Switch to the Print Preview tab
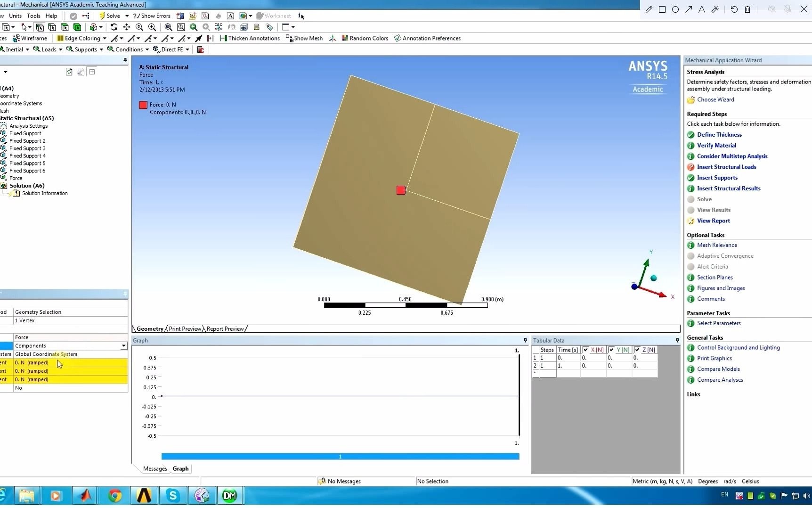The width and height of the screenshot is (812, 508). click(x=184, y=328)
